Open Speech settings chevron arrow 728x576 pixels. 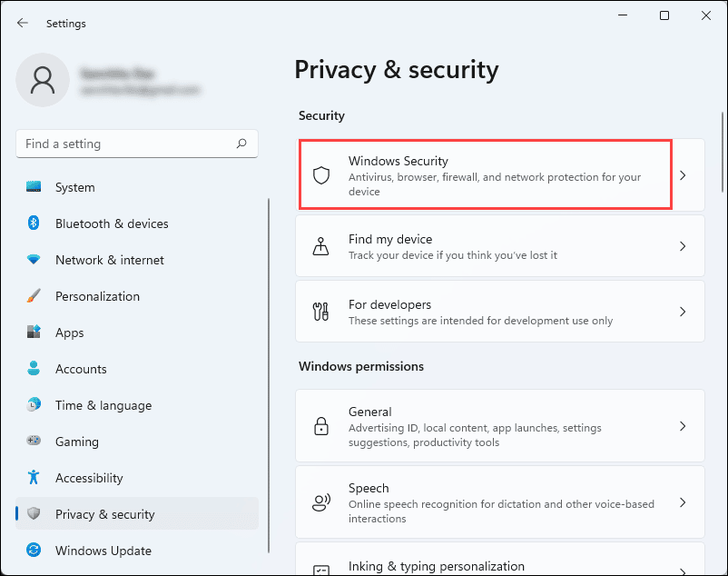683,502
